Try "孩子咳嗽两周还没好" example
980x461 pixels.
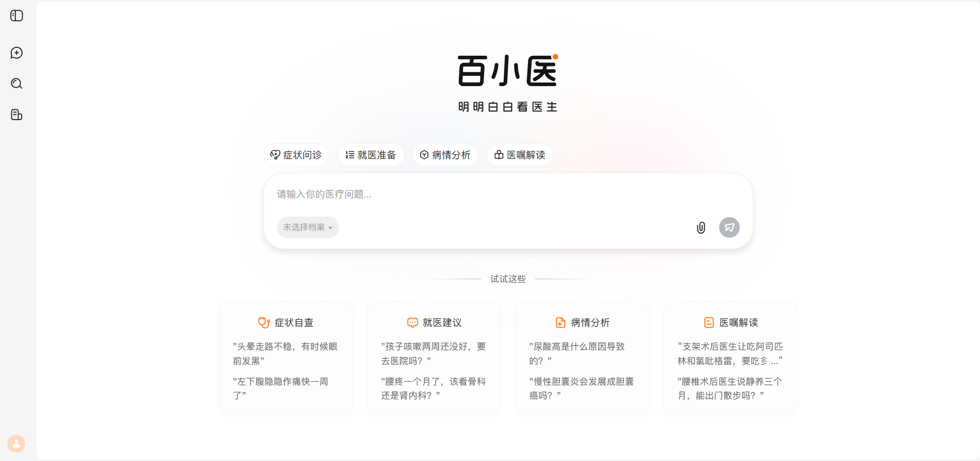pos(434,354)
